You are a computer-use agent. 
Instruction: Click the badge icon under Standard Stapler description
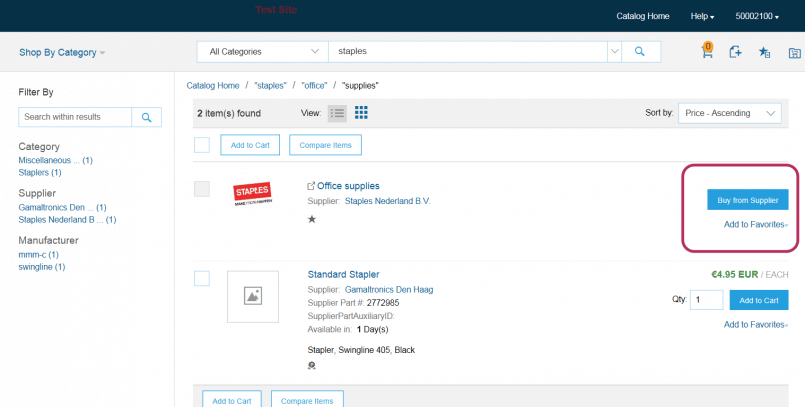[312, 365]
